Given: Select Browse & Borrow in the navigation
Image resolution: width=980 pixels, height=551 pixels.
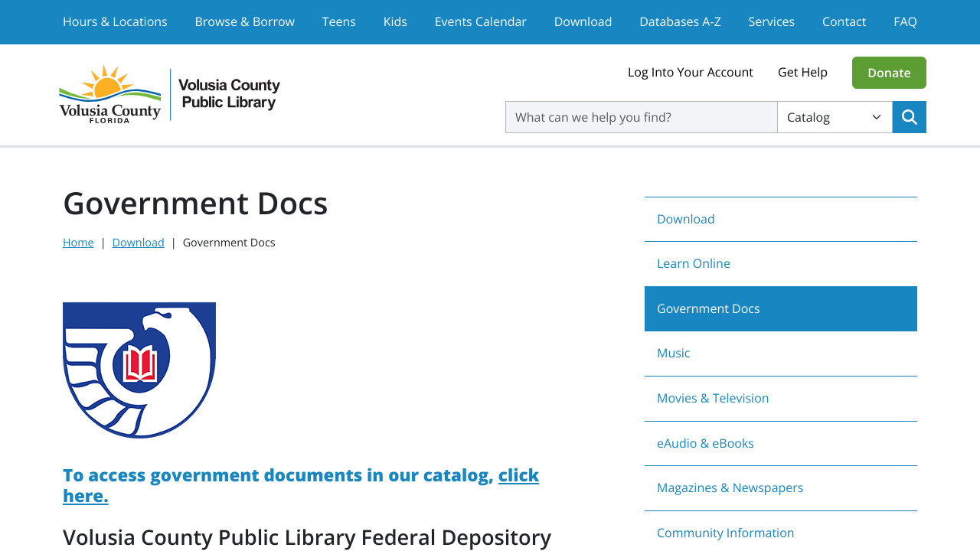Looking at the screenshot, I should (244, 21).
